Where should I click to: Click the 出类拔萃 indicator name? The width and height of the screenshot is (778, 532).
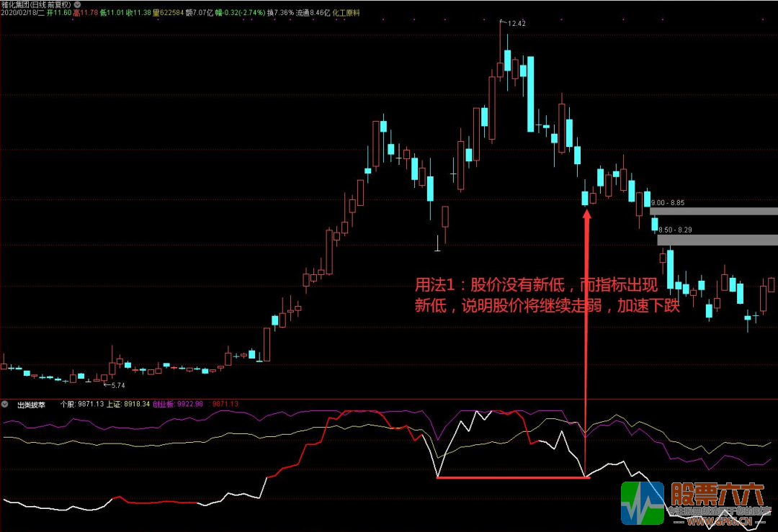31,405
